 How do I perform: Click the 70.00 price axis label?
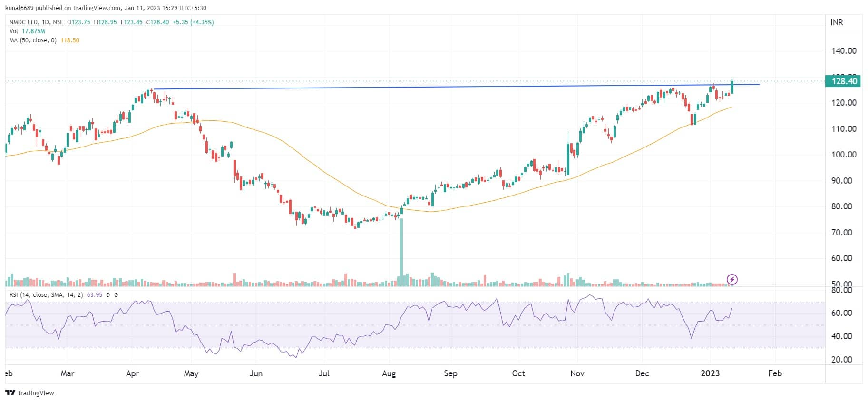(842, 233)
